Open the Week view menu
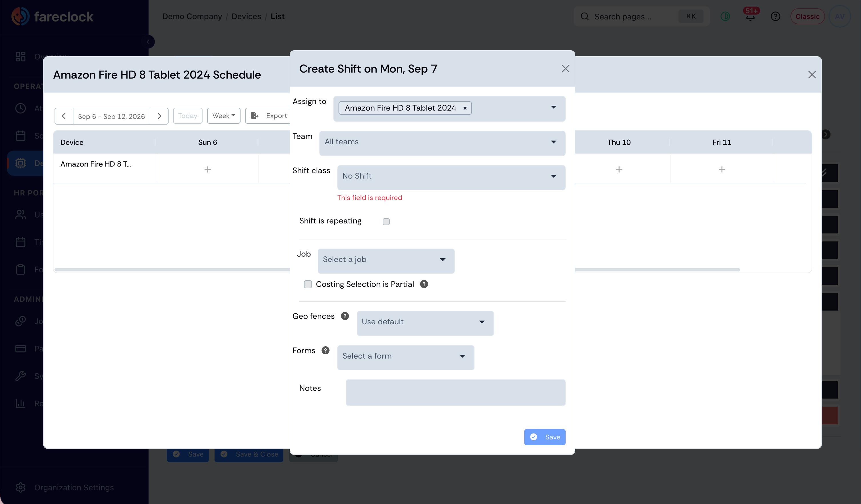The image size is (861, 504). [x=223, y=116]
